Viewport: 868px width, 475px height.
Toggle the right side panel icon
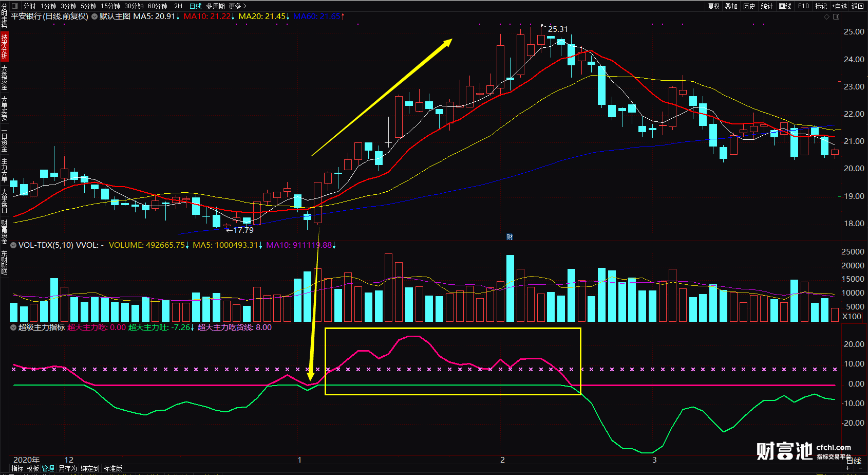[x=836, y=17]
